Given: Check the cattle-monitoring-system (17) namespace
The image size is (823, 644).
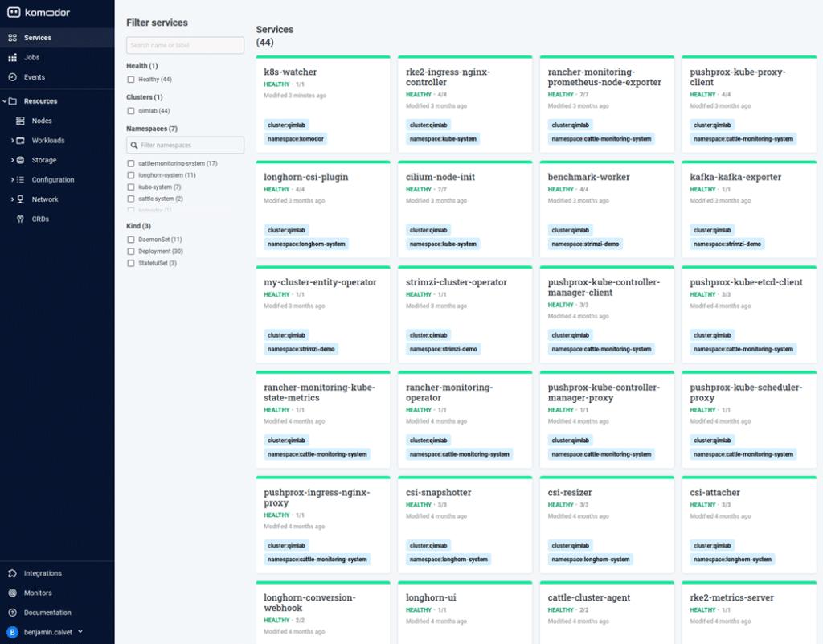Looking at the screenshot, I should (x=131, y=164).
